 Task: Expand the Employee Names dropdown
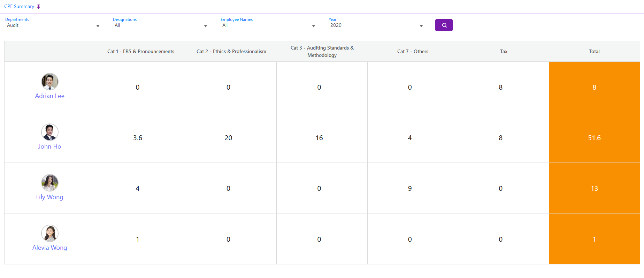point(268,25)
